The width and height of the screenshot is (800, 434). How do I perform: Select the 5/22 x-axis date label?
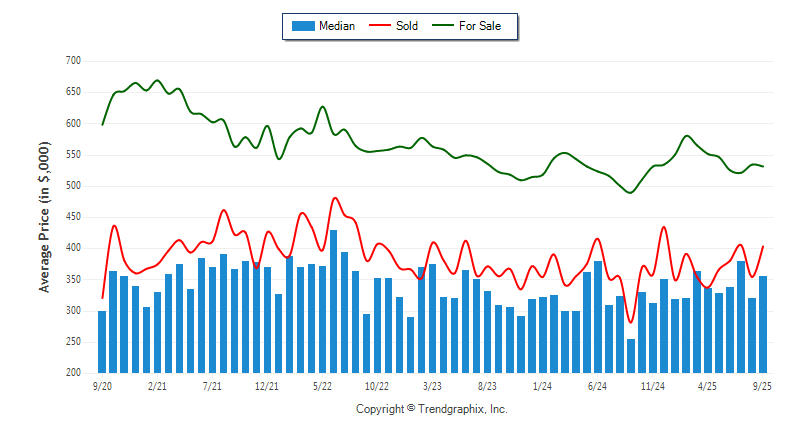point(322,385)
